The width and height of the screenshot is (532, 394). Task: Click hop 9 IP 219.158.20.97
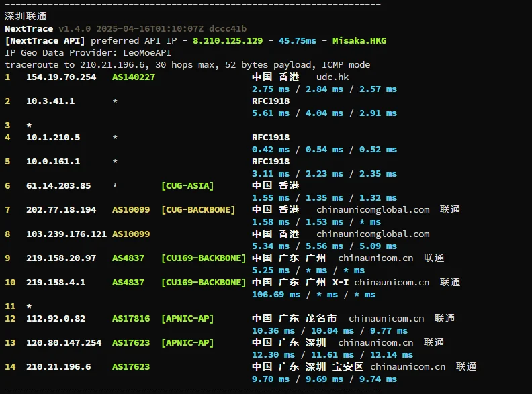click(x=61, y=258)
